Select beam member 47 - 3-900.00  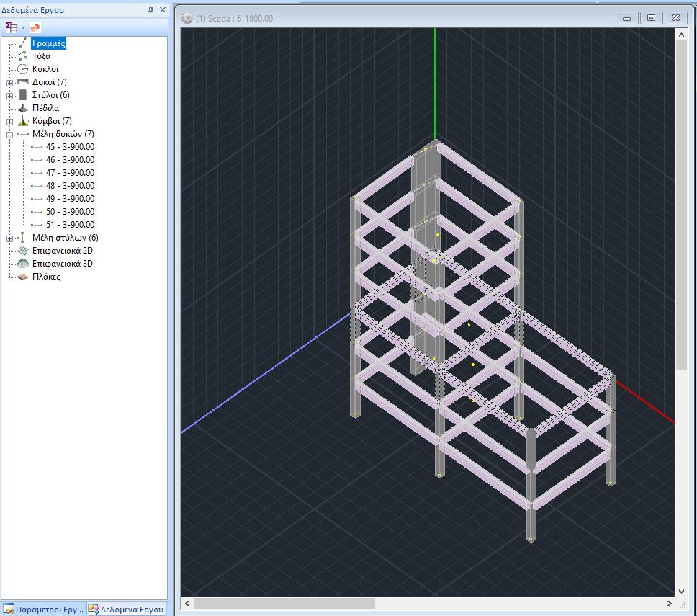pos(71,173)
